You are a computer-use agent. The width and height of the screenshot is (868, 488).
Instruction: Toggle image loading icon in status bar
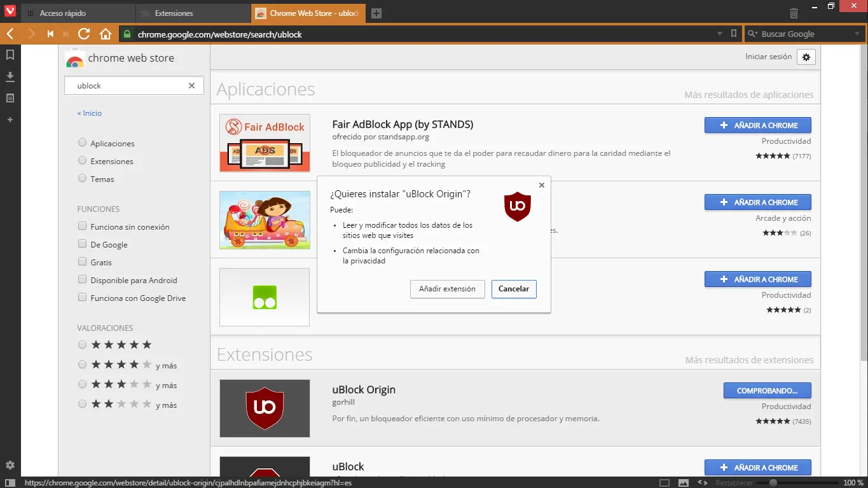[684, 483]
